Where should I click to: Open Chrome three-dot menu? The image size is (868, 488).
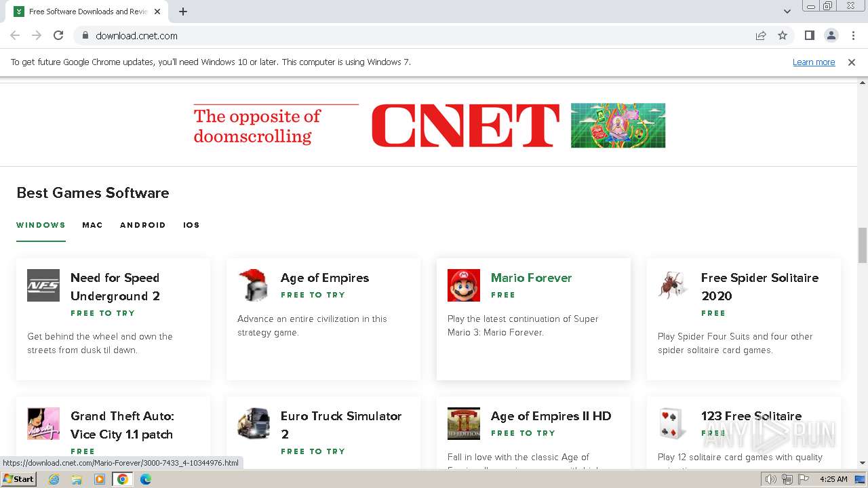click(853, 35)
